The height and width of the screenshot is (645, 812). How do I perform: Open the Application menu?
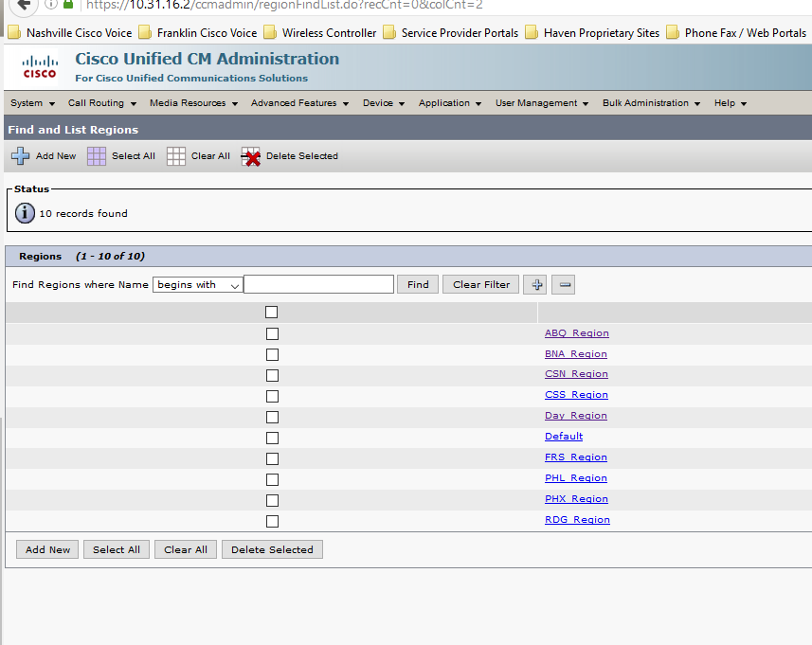pyautogui.click(x=450, y=103)
